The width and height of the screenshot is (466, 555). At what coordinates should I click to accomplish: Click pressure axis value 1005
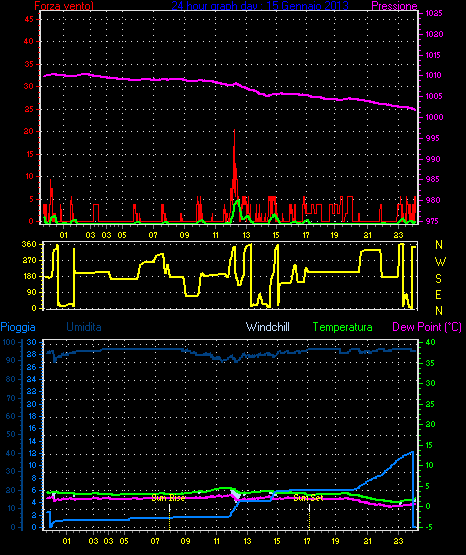point(434,96)
